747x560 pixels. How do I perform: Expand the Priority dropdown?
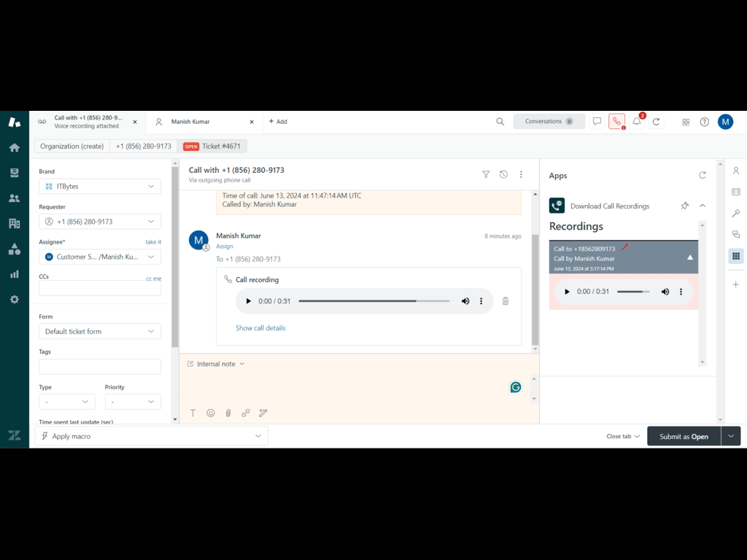[x=133, y=402]
